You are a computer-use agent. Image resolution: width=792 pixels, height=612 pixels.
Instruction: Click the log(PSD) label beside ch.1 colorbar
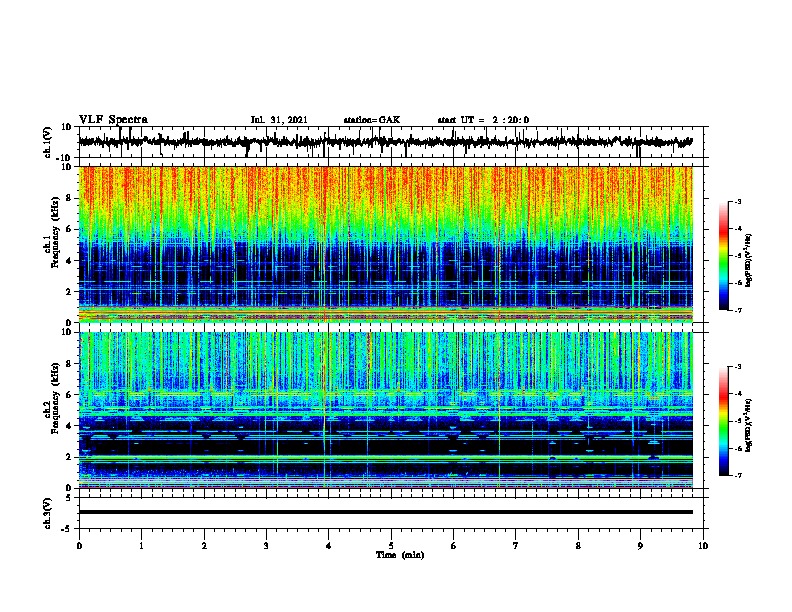click(748, 260)
